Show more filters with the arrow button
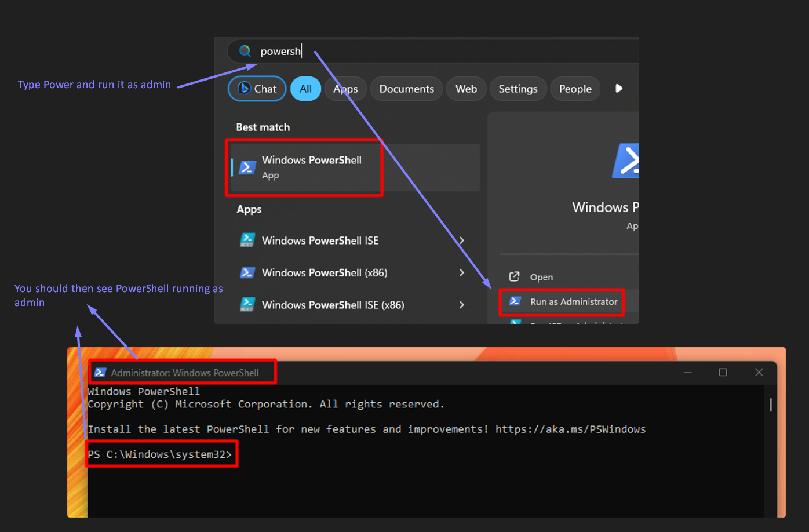 619,88
